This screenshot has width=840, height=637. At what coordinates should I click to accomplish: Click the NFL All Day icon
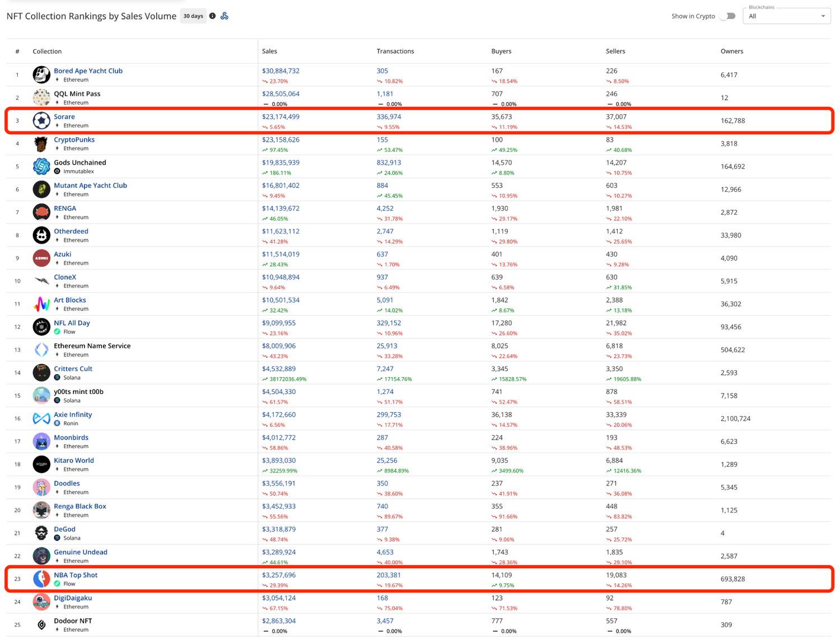click(x=41, y=327)
